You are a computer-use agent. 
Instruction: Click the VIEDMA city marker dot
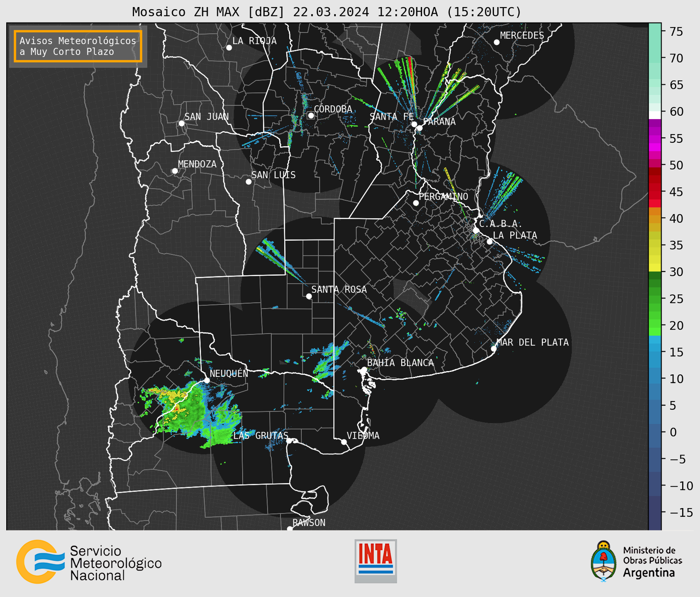pyautogui.click(x=344, y=442)
